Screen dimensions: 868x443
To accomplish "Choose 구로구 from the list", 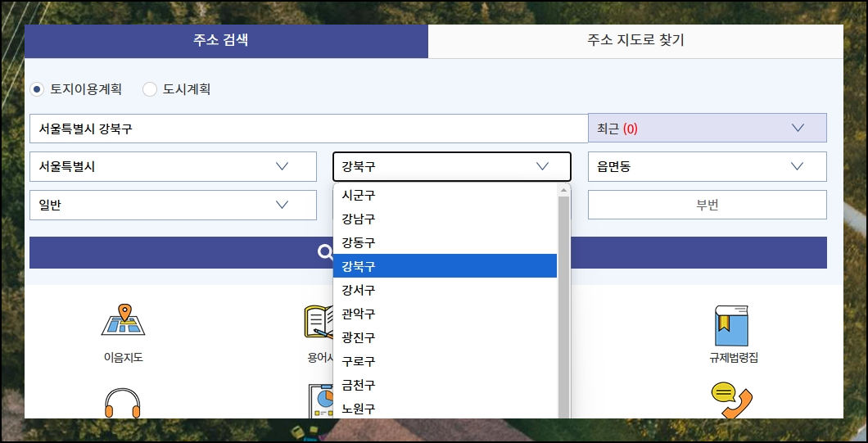I will click(x=445, y=361).
